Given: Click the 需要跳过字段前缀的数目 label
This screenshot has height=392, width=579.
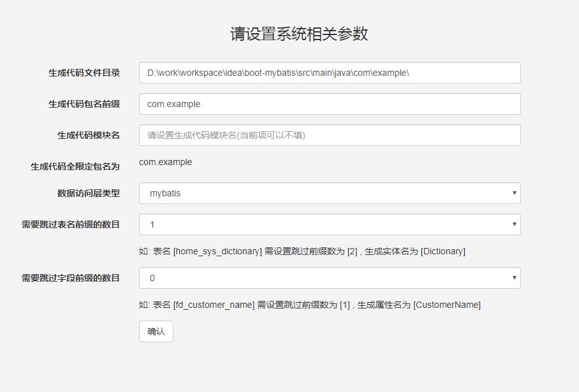Looking at the screenshot, I should [x=71, y=278].
